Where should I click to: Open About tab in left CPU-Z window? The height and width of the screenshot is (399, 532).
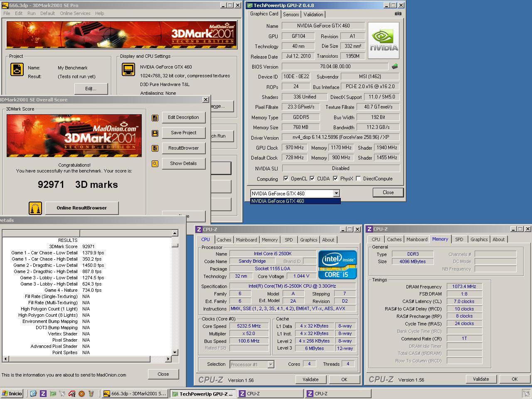click(328, 240)
